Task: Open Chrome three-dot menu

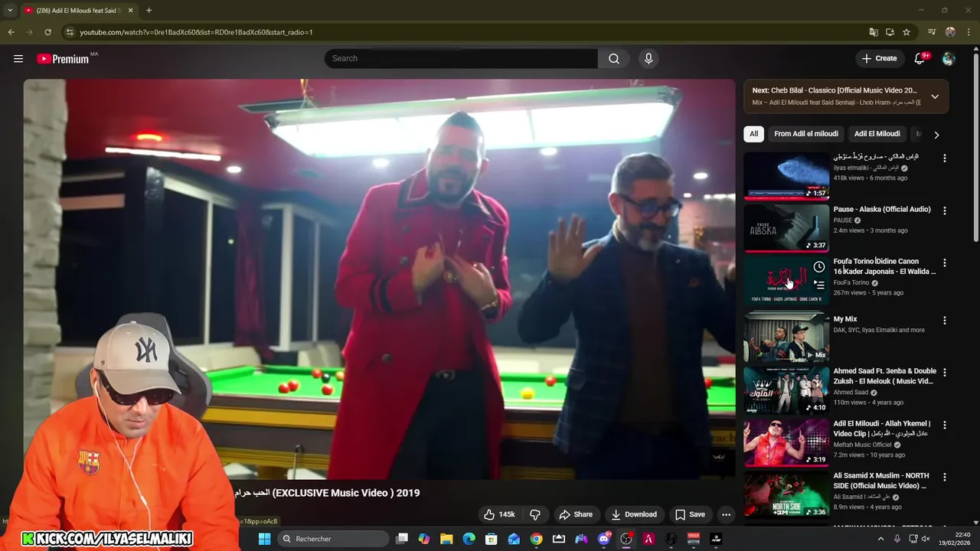Action: tap(969, 32)
